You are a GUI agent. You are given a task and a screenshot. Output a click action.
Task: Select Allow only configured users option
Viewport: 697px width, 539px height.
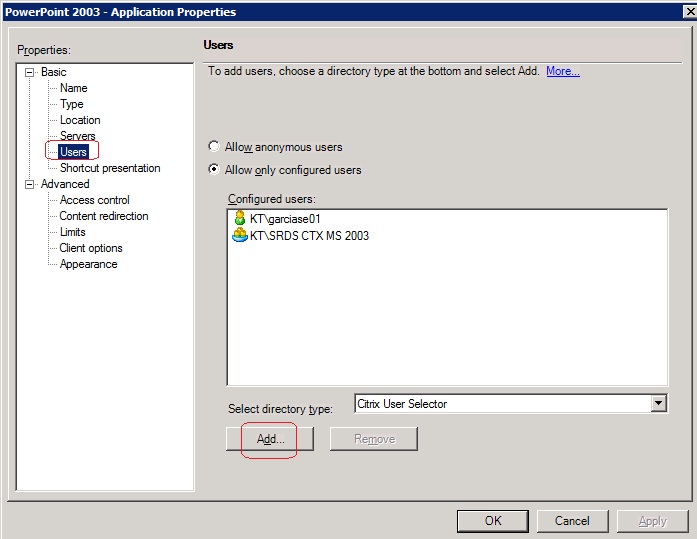click(214, 170)
